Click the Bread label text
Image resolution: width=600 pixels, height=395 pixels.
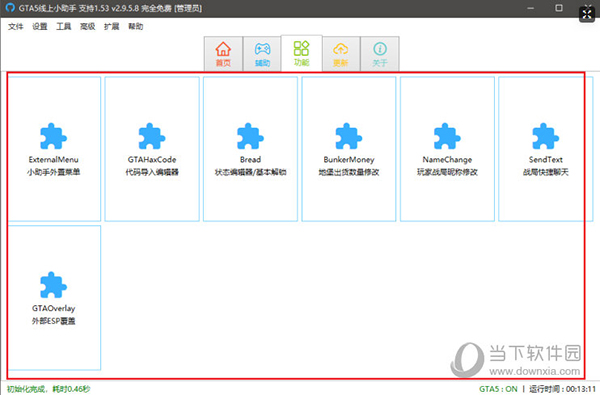point(250,160)
